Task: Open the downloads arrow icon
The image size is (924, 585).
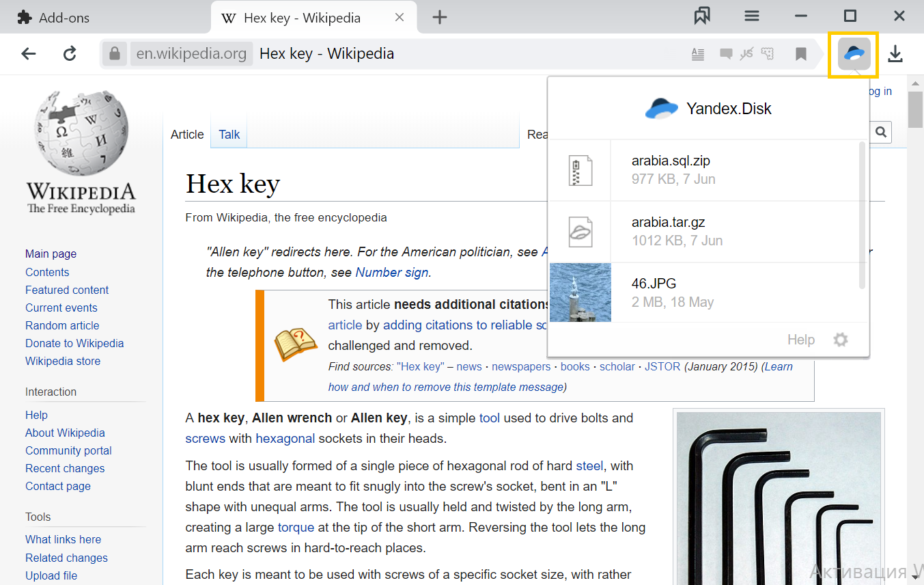Action: (x=895, y=54)
